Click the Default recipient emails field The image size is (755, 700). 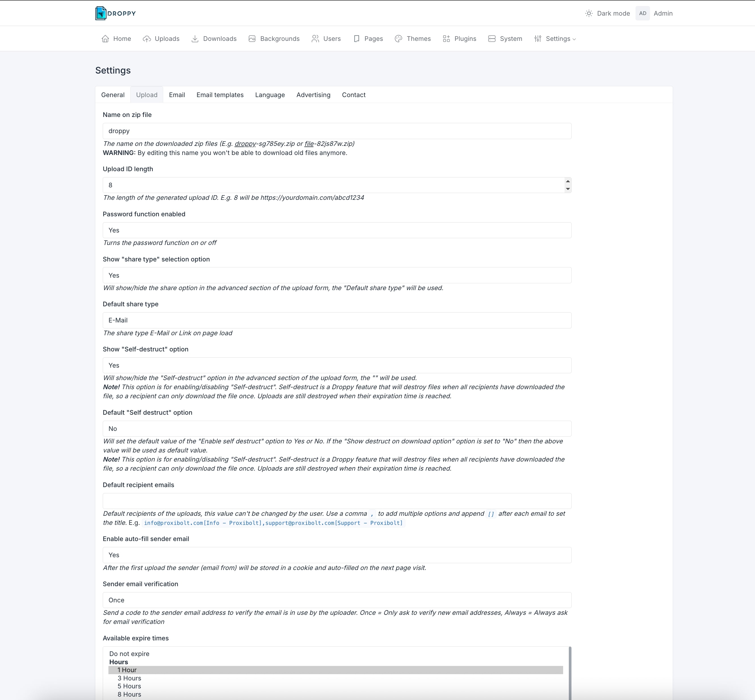pos(336,501)
